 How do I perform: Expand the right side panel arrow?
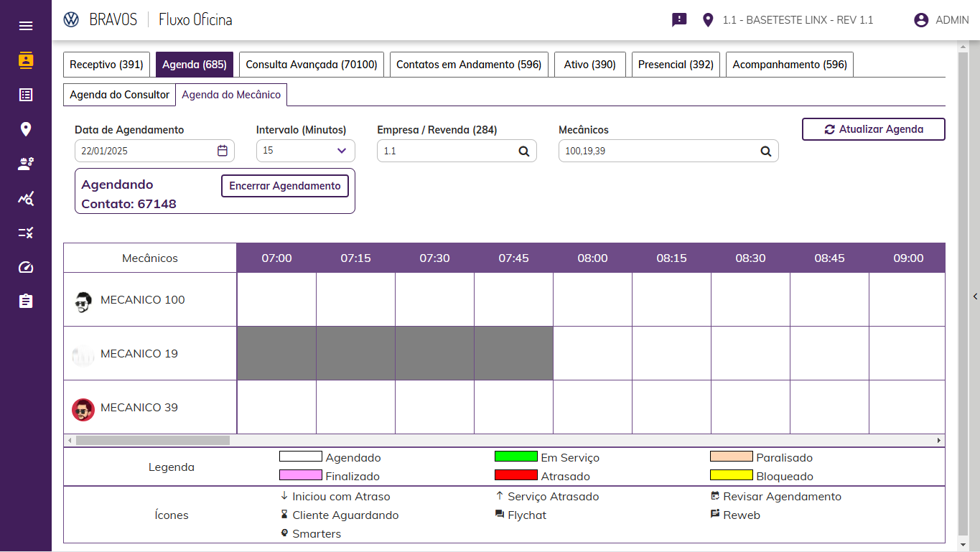pos(975,296)
